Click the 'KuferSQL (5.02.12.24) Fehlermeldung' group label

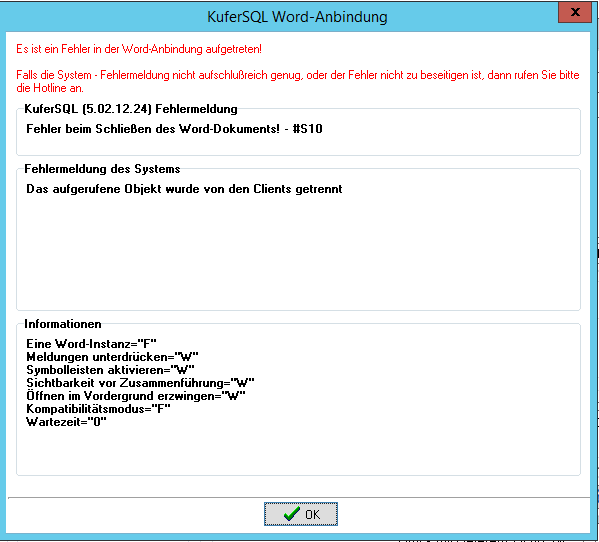point(131,109)
